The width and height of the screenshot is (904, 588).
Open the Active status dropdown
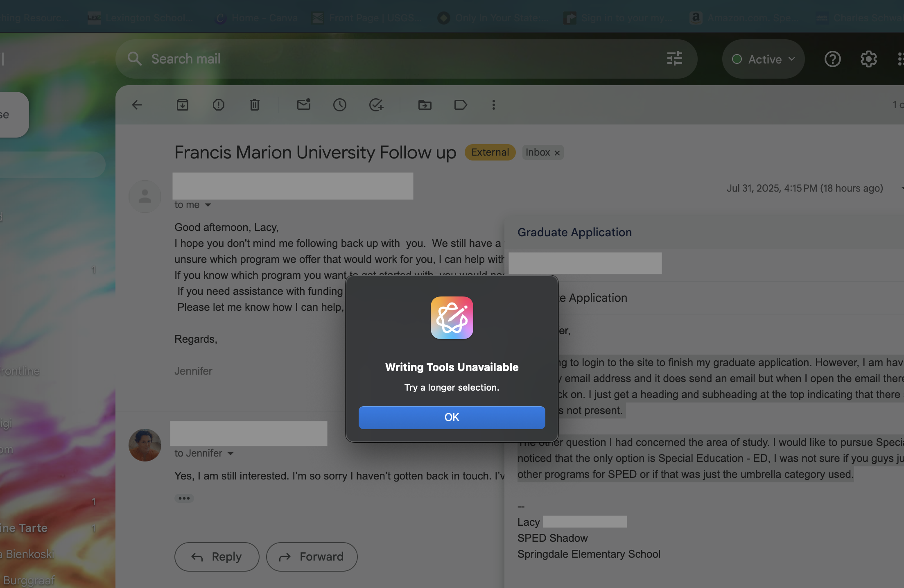(764, 59)
